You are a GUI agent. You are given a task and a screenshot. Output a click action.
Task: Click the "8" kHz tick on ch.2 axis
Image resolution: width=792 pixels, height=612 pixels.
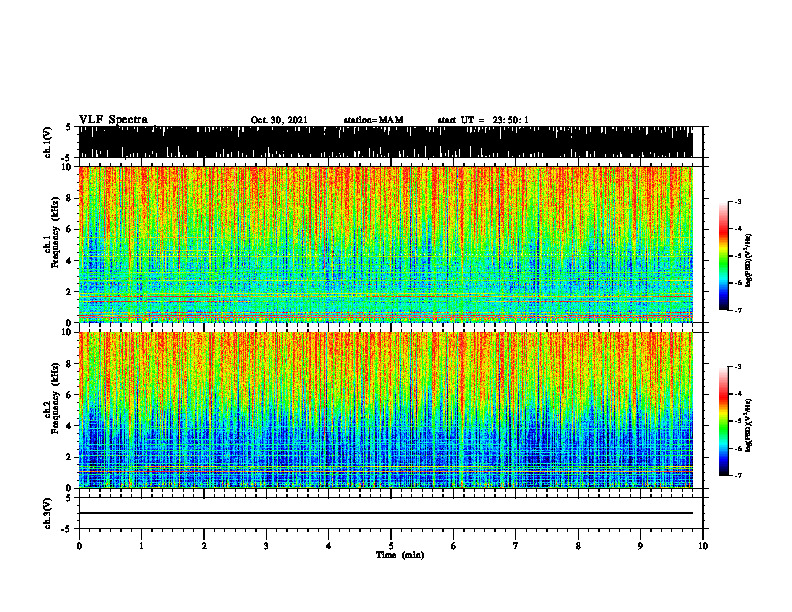point(71,364)
